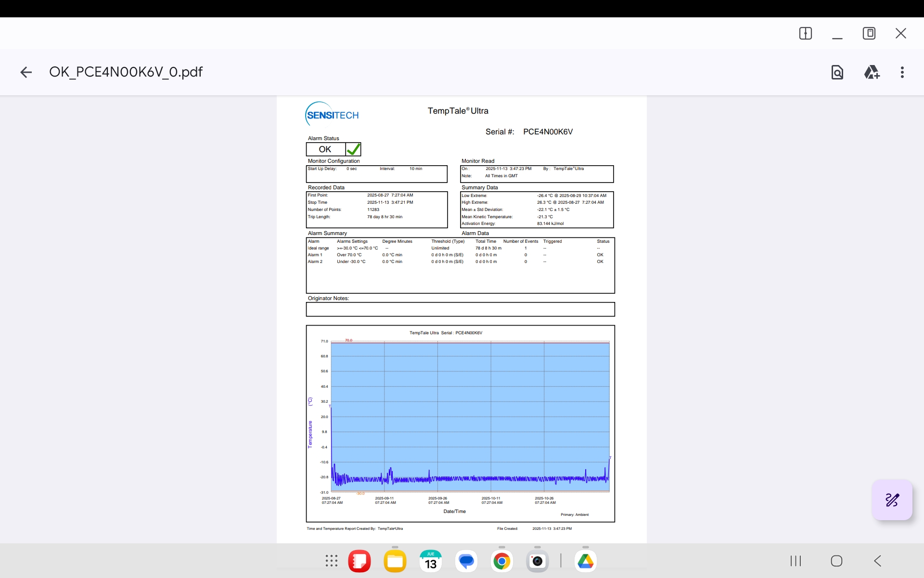This screenshot has height=578, width=924.
Task: Open the Camera app in the dock
Action: [537, 561]
